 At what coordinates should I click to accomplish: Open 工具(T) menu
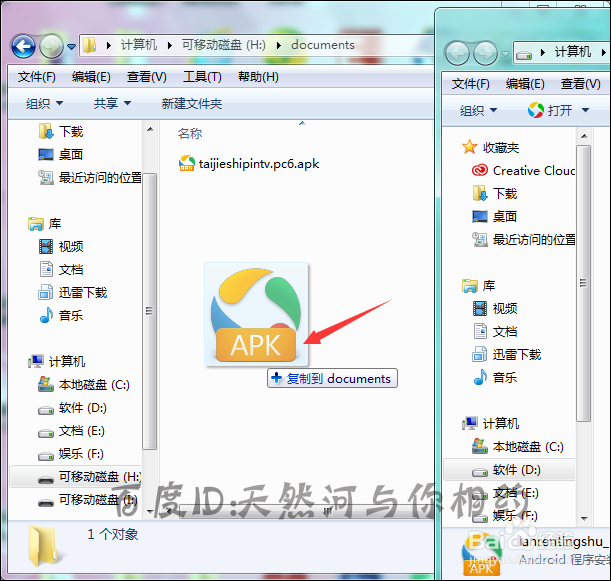point(202,77)
